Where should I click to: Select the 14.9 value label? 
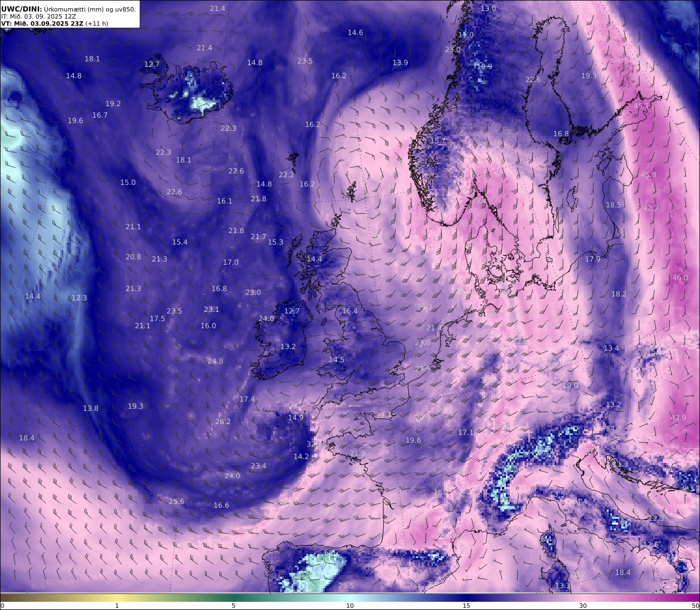[x=296, y=418]
